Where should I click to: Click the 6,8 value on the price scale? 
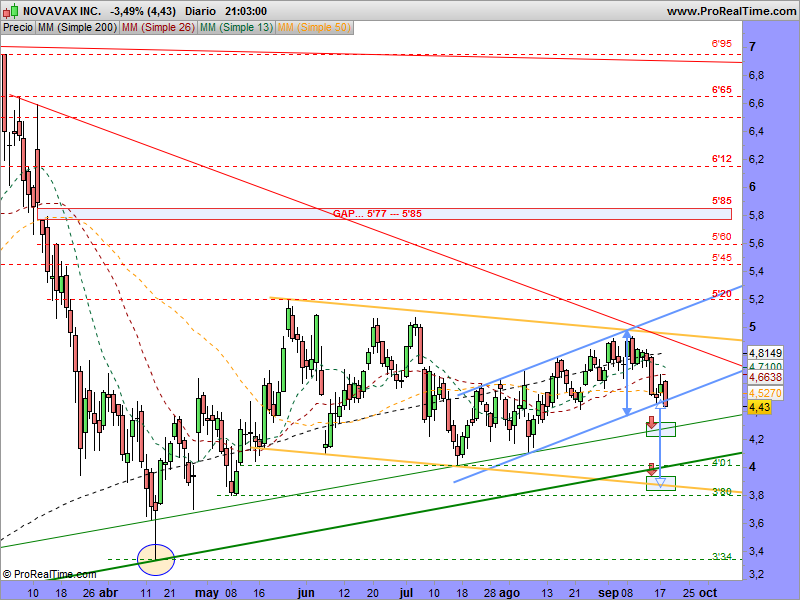click(x=757, y=76)
